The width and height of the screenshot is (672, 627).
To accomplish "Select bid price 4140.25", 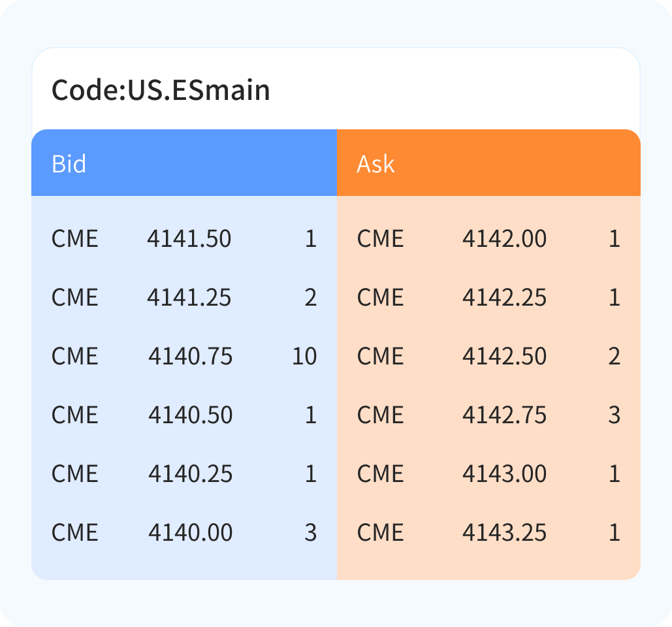I will [190, 474].
